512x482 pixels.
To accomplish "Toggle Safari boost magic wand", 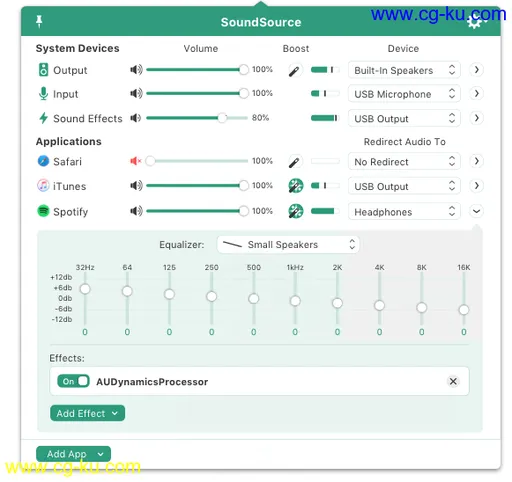I will click(x=295, y=162).
